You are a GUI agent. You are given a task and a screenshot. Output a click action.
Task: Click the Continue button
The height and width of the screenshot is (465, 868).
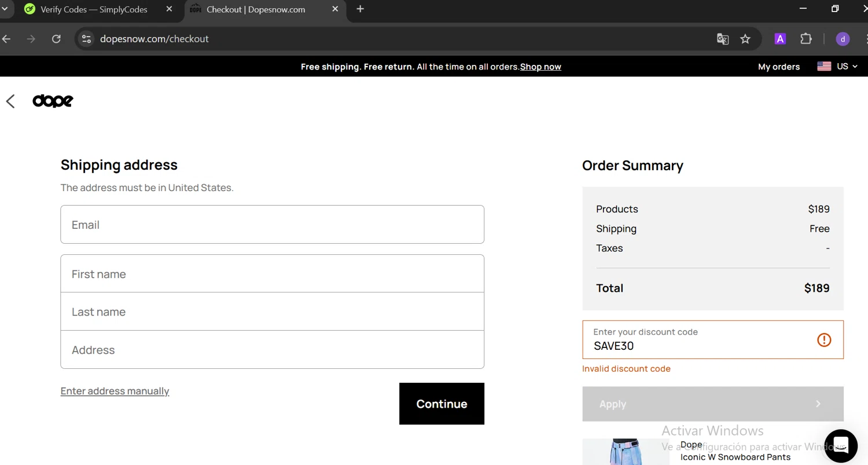[442, 404]
